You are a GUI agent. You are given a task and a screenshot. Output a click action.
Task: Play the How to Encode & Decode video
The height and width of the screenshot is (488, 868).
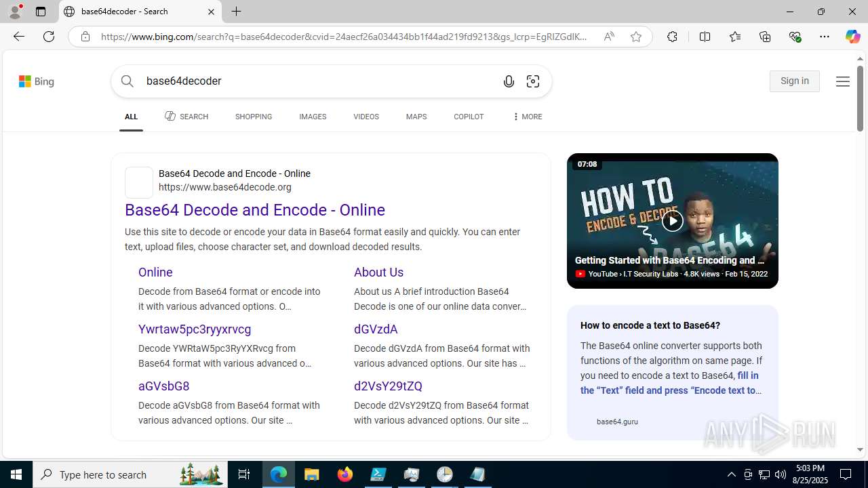(673, 220)
